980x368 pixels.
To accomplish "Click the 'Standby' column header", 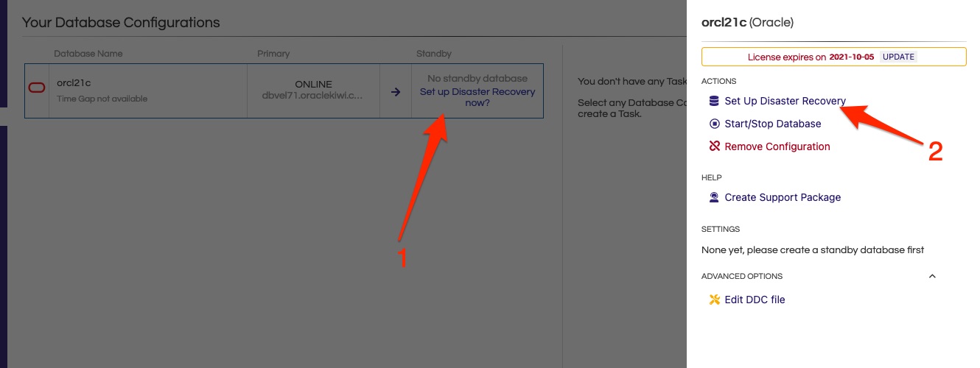I will (x=434, y=54).
